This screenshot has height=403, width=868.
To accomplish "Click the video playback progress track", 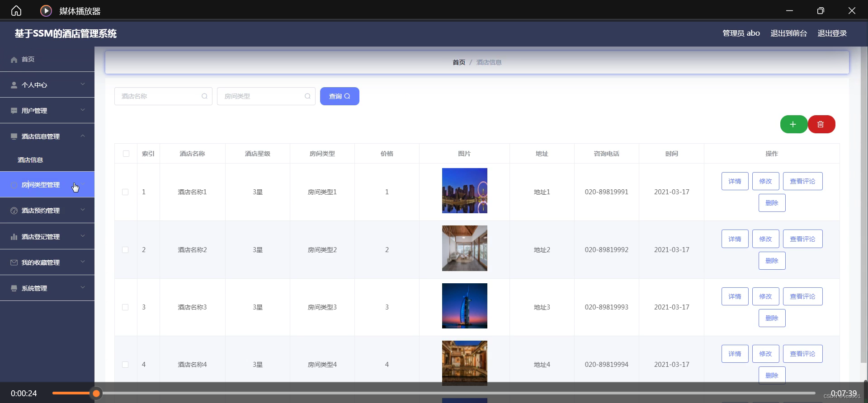I will click(434, 393).
